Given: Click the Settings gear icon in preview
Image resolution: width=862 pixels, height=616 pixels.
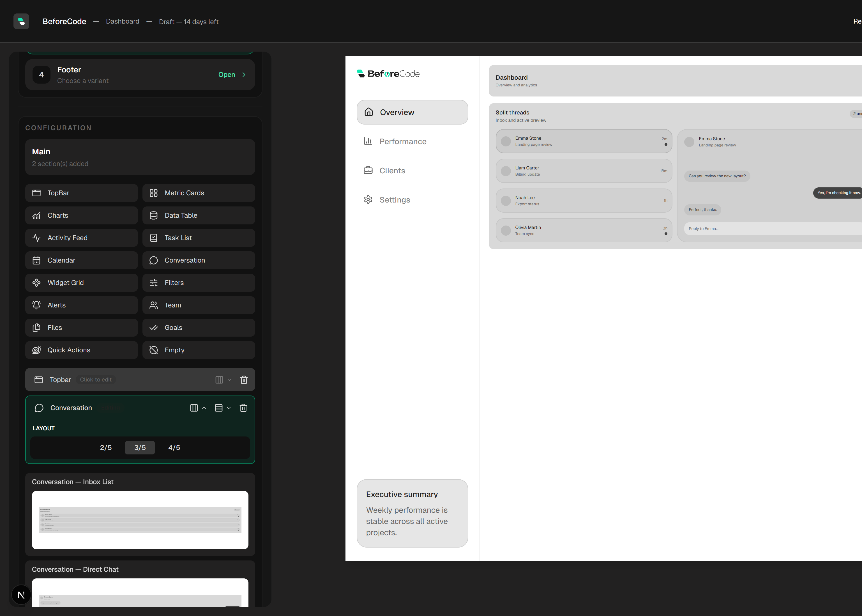Looking at the screenshot, I should click(368, 199).
